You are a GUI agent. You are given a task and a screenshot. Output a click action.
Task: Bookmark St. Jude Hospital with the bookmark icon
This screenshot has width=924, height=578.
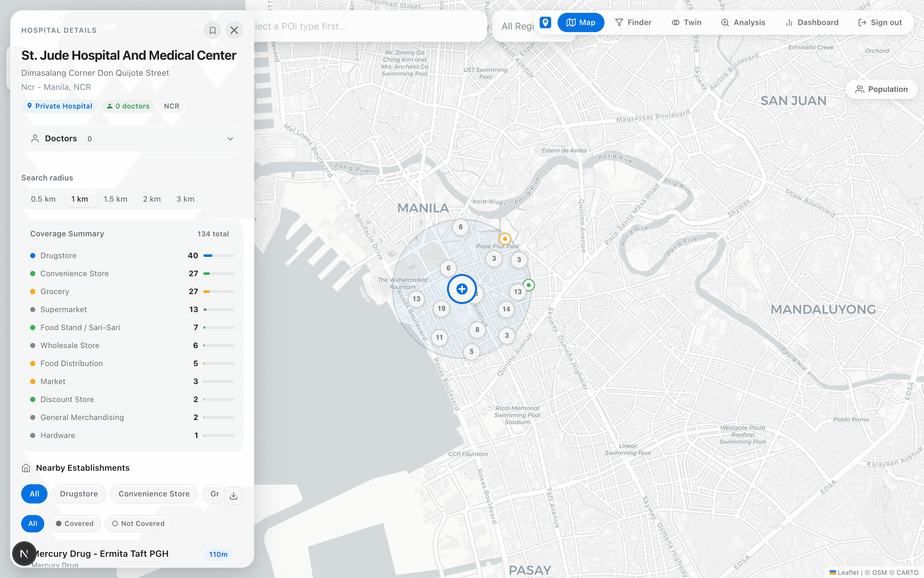[x=213, y=30]
